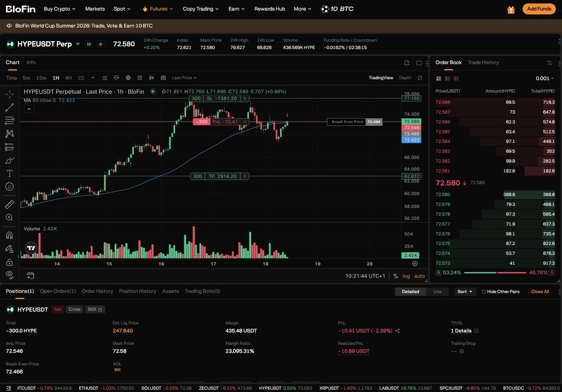Collapse the chart indicator legend

28,109
